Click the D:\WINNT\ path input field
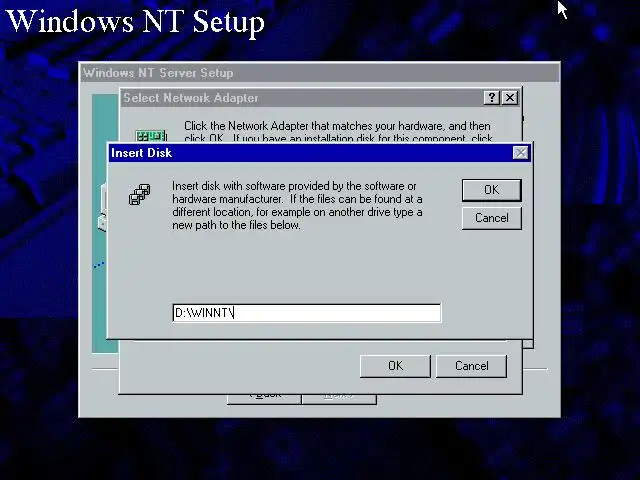This screenshot has width=640, height=480. [x=307, y=313]
